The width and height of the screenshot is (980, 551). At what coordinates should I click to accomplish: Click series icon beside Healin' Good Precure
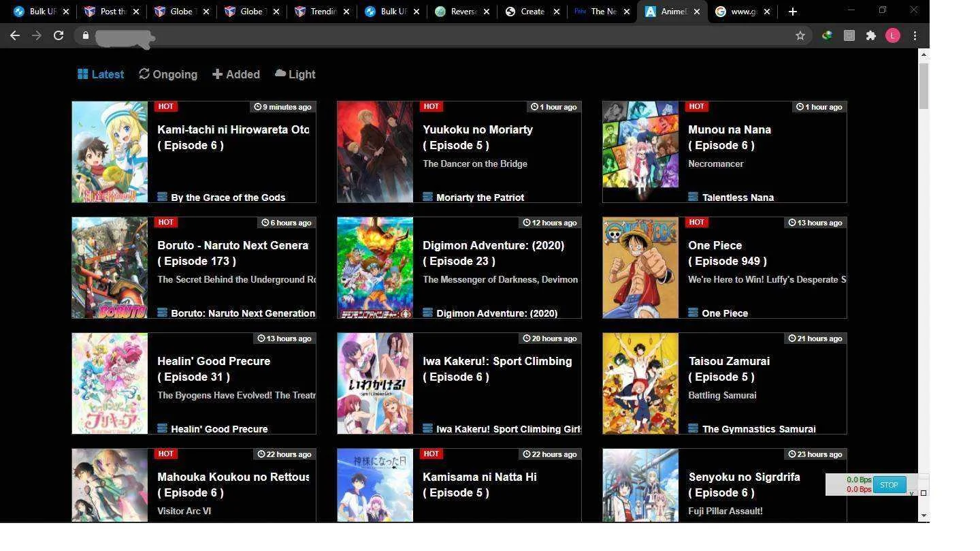162,428
